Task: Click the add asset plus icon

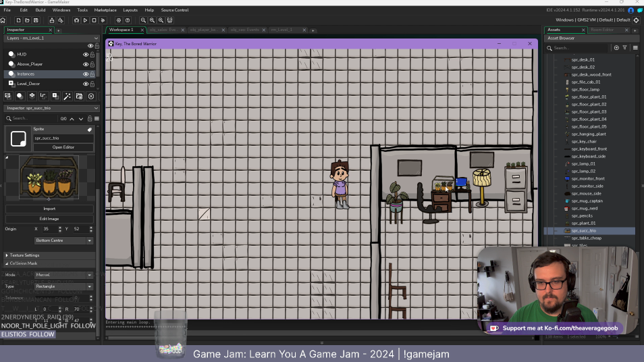Action: (x=616, y=48)
